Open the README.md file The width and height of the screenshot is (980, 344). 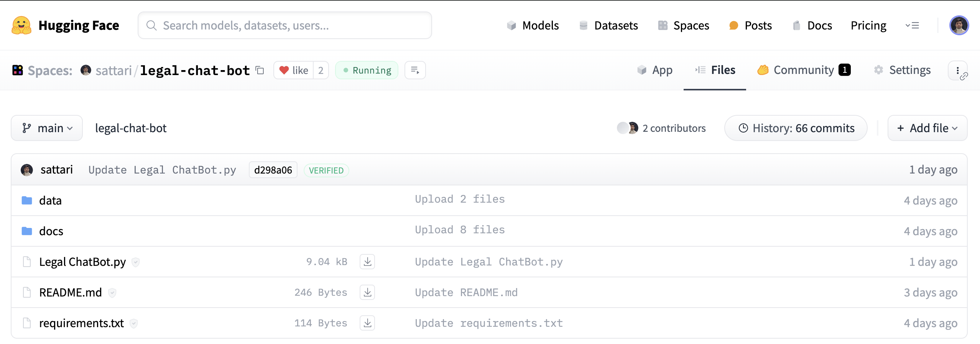pos(71,293)
